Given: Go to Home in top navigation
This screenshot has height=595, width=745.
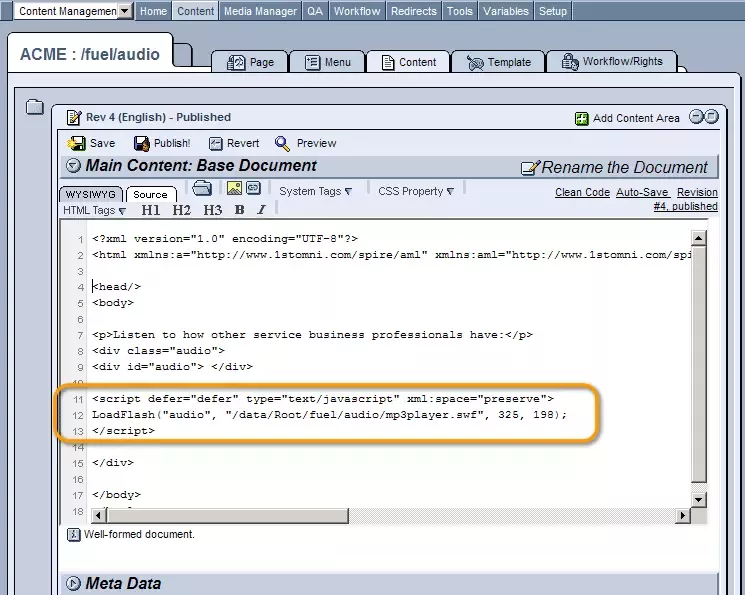Looking at the screenshot, I should pyautogui.click(x=153, y=11).
